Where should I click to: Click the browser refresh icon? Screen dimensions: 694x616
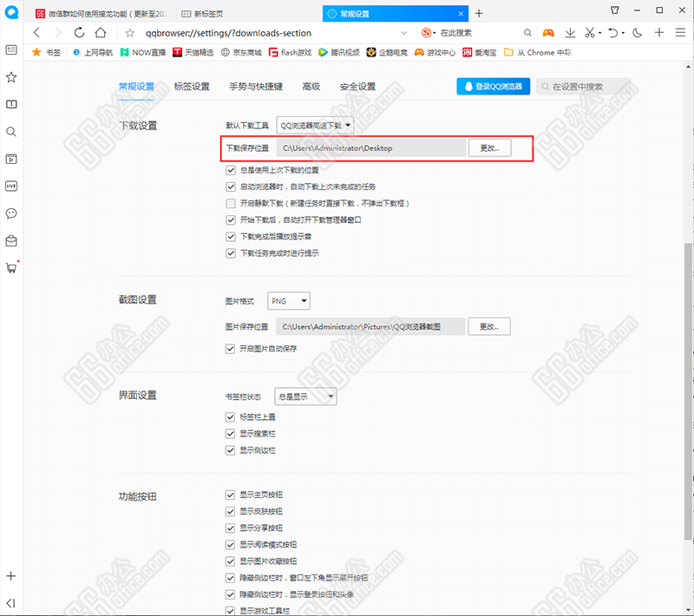pos(80,33)
